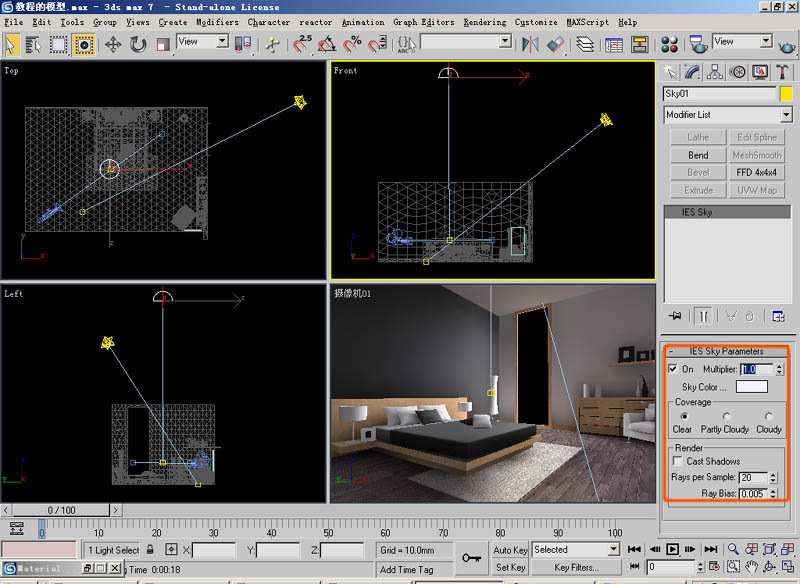800x584 pixels.
Task: Collapse the IES Sky Parameters rollout
Action: (727, 351)
